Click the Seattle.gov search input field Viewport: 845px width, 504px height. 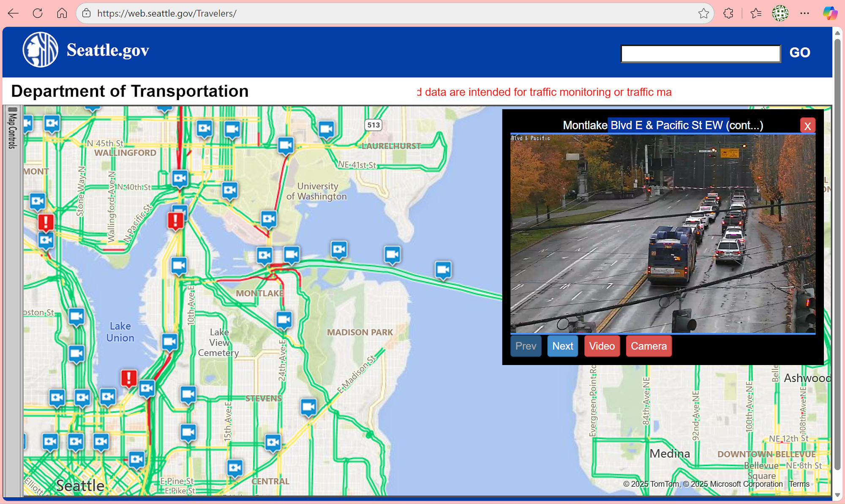701,54
